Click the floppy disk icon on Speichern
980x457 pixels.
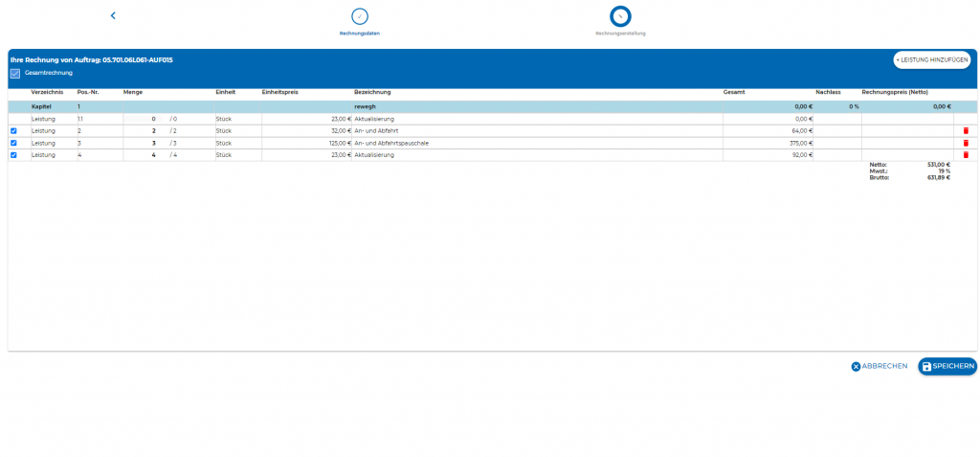926,366
